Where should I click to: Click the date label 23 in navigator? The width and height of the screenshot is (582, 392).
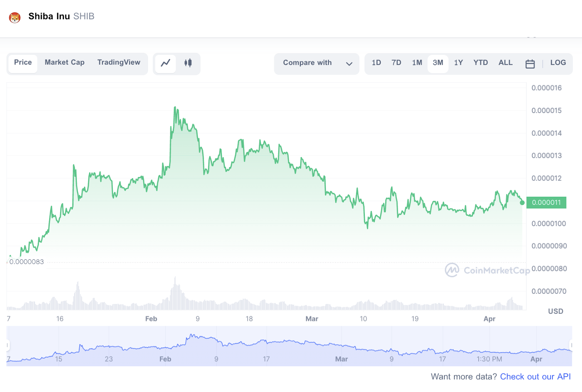click(109, 359)
